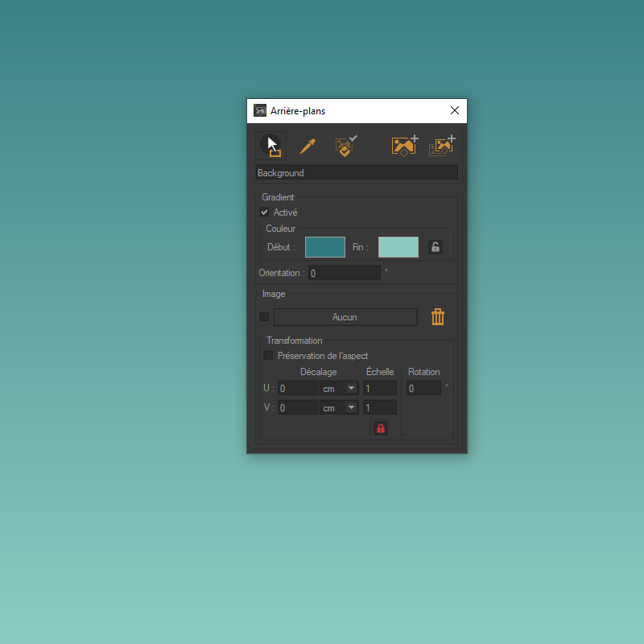Select the arrow picker tool
Screen dimensions: 644x644
[271, 146]
